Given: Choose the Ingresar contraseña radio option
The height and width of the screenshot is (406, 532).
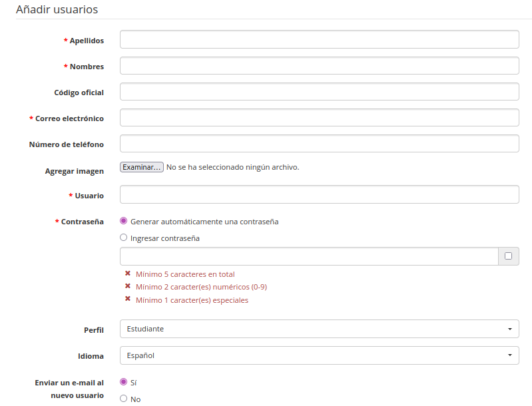Looking at the screenshot, I should click(123, 238).
